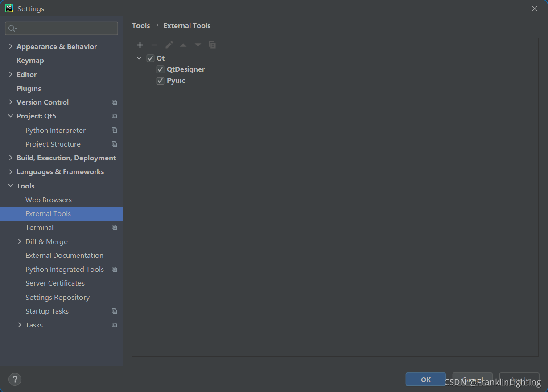548x392 pixels.
Task: Click the Remove tool minus icon
Action: point(154,45)
